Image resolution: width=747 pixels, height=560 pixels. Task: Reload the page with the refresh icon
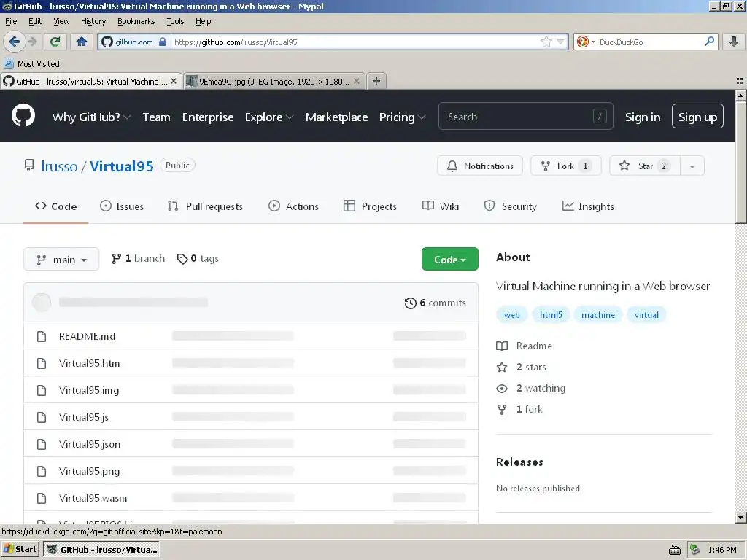[x=55, y=42]
